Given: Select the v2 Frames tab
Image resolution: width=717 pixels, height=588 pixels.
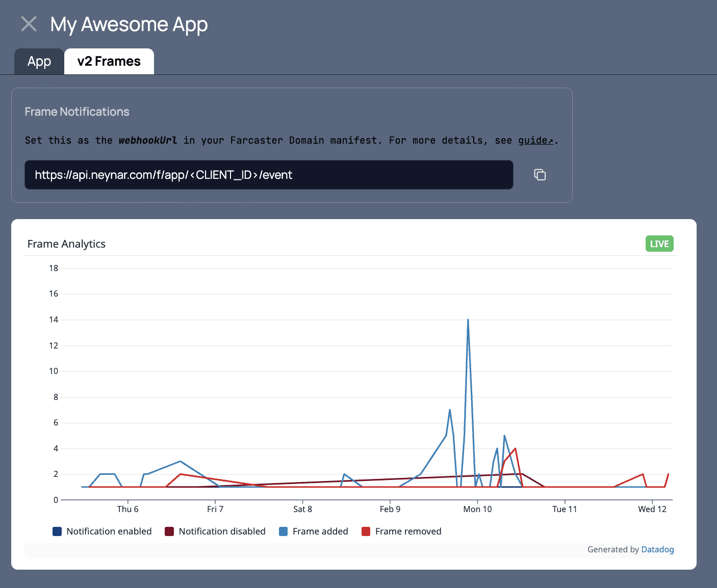Looking at the screenshot, I should click(x=109, y=62).
